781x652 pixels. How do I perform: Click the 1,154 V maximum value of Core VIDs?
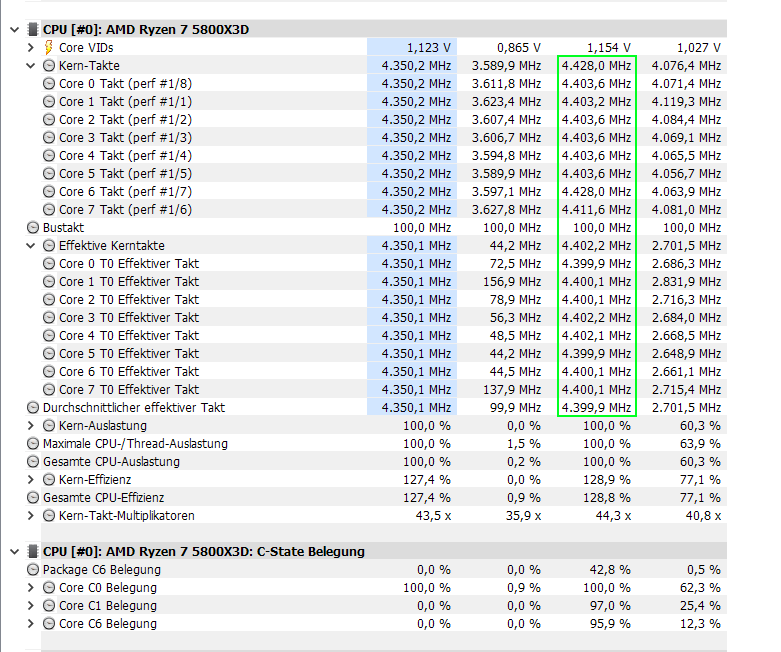pyautogui.click(x=609, y=48)
